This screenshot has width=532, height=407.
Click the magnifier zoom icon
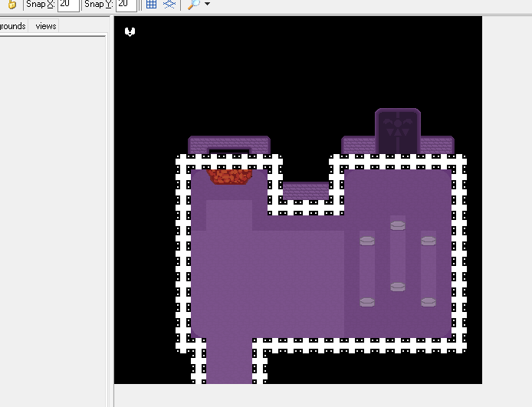(x=194, y=5)
